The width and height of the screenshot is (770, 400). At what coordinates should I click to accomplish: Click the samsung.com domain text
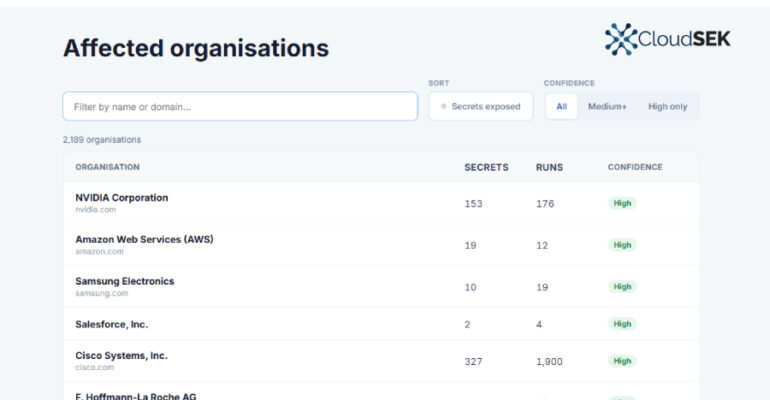(x=102, y=293)
